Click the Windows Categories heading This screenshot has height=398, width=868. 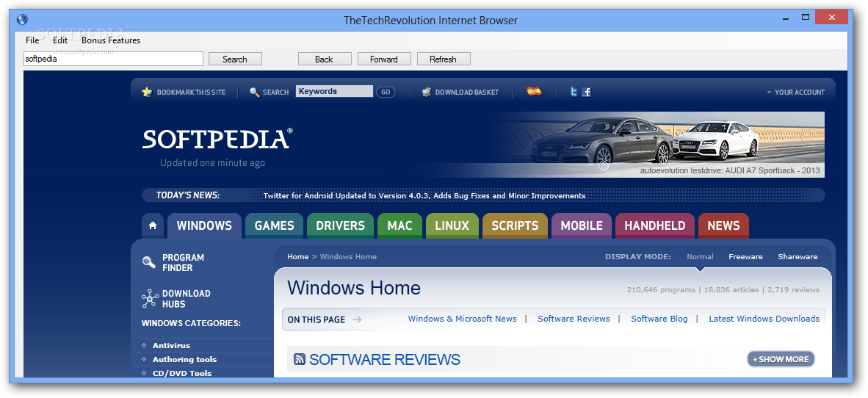tap(191, 323)
